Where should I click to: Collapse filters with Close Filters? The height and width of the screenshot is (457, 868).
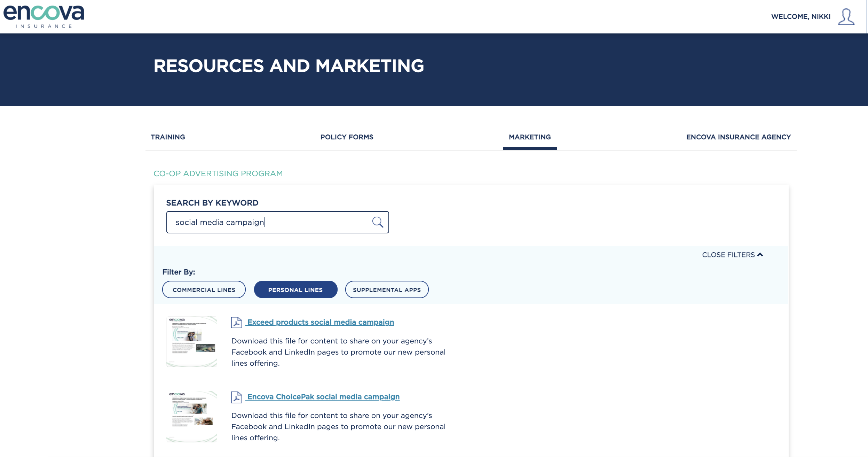[x=732, y=255]
